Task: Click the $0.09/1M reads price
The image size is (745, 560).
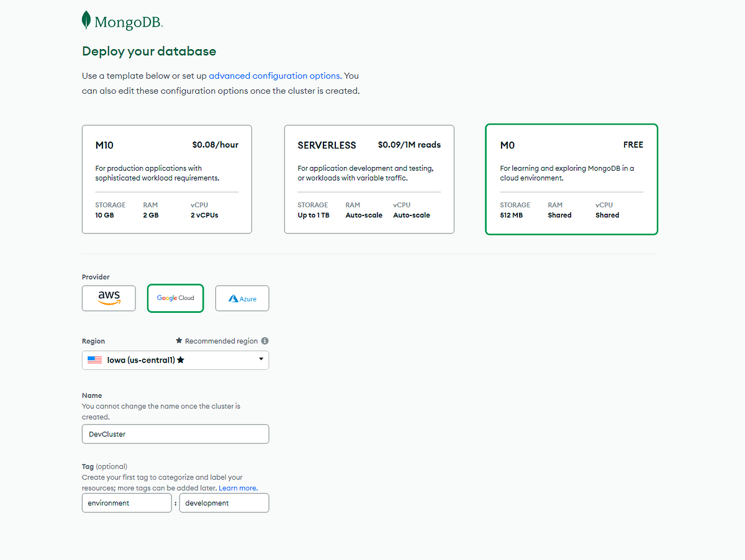Action: 409,145
